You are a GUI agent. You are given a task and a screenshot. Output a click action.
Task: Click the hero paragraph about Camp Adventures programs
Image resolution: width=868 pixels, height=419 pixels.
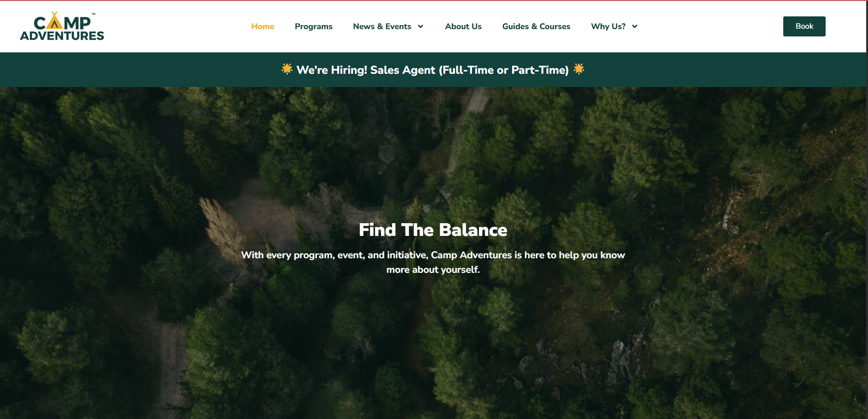coord(433,262)
